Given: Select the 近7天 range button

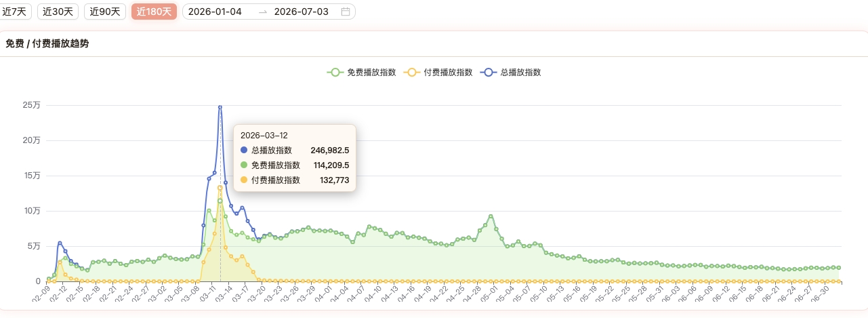Looking at the screenshot, I should (16, 12).
